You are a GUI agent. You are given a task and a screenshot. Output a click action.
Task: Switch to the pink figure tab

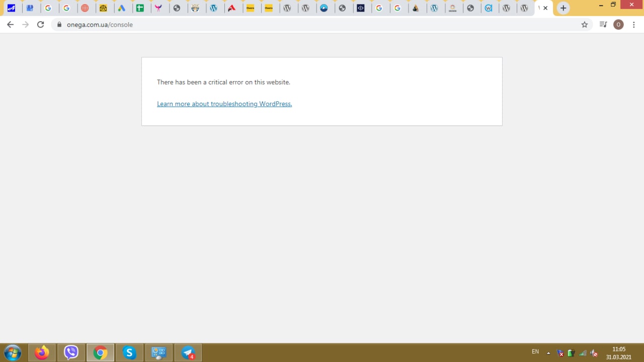pos(158,8)
